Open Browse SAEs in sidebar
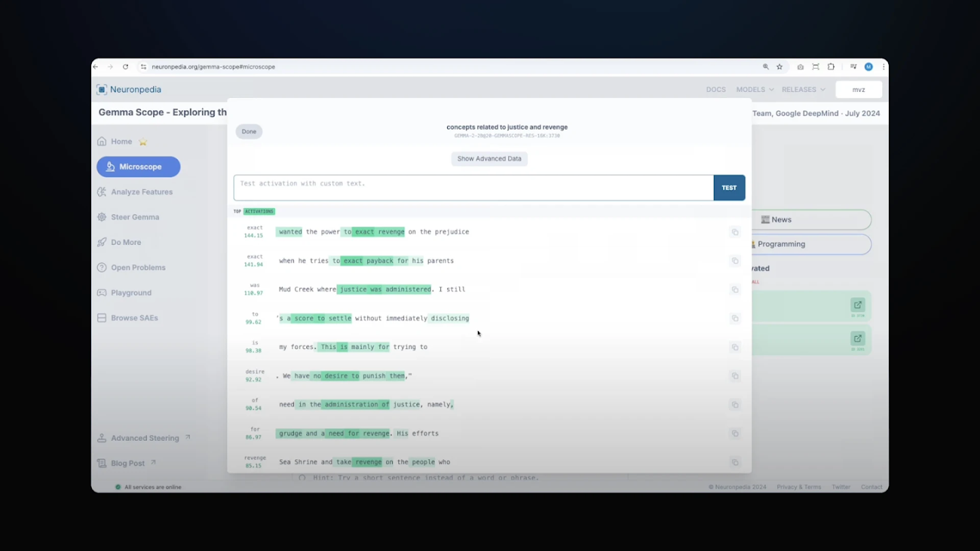 [134, 318]
